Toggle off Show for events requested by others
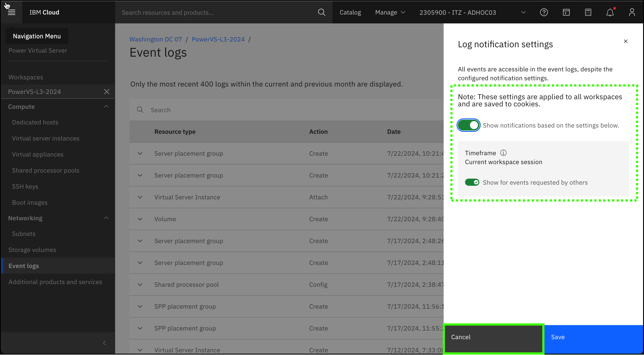Image resolution: width=644 pixels, height=355 pixels. pos(472,182)
